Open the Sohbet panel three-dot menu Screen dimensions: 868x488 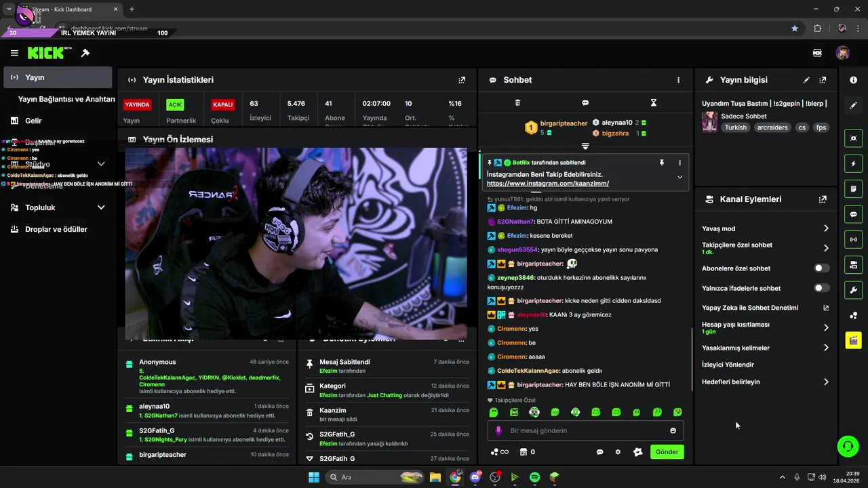678,80
